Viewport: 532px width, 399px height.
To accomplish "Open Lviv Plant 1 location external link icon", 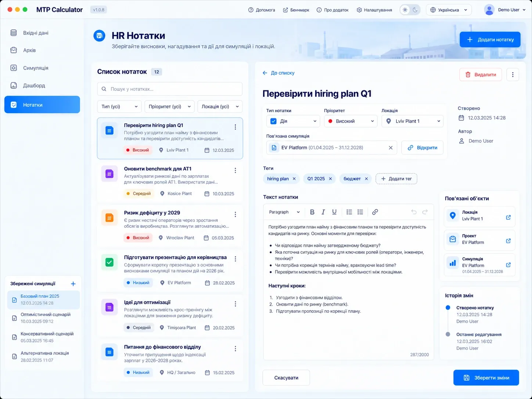I will tap(508, 217).
